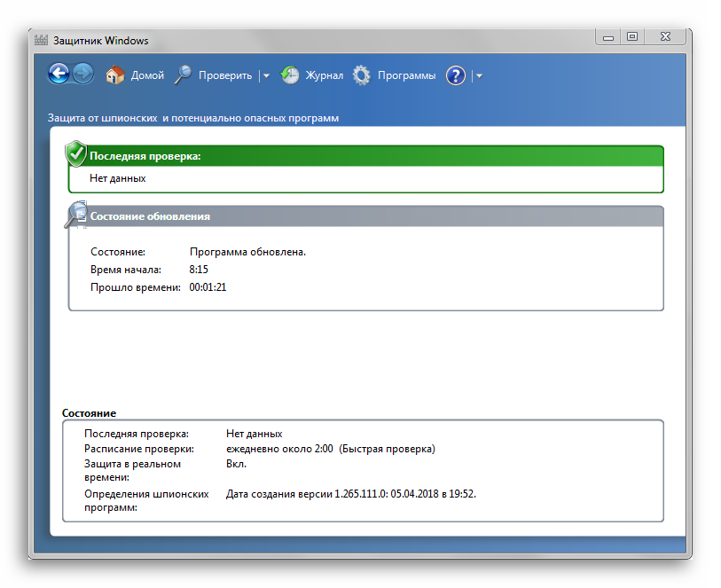The height and width of the screenshot is (588, 721).
Task: Start a scan with Проверить label
Action: (x=225, y=75)
